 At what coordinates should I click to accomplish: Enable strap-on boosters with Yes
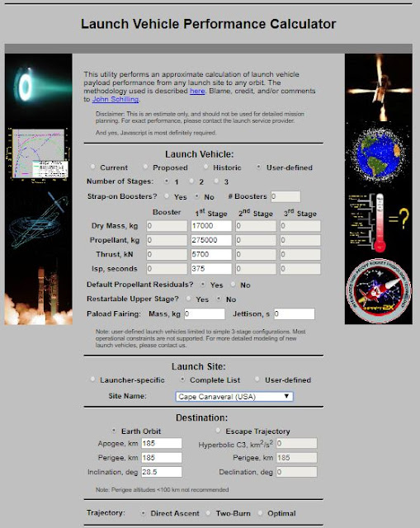click(167, 196)
